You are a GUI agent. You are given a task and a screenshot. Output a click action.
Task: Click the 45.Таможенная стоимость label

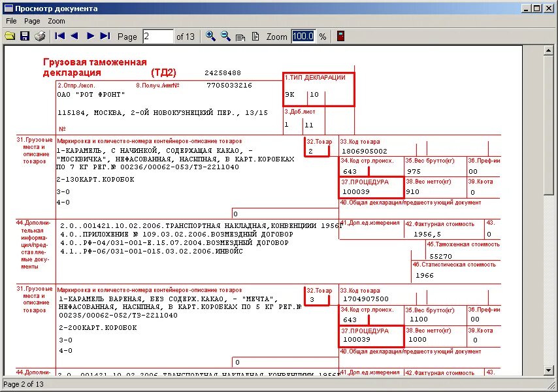click(x=463, y=244)
